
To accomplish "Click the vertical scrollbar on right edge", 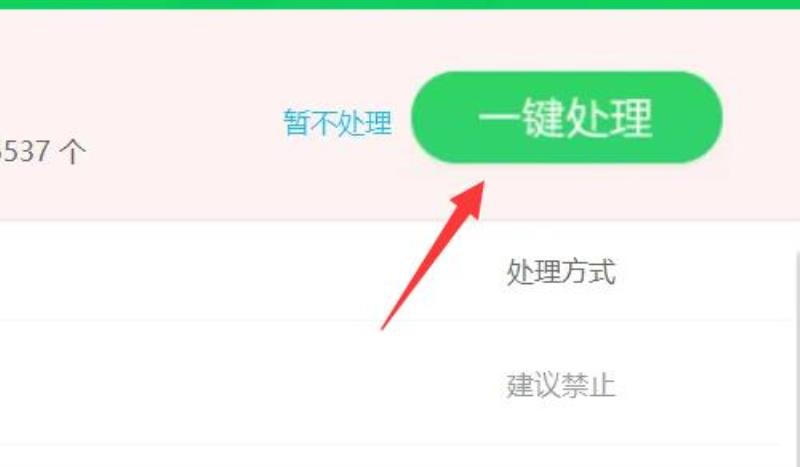I will tap(797, 357).
